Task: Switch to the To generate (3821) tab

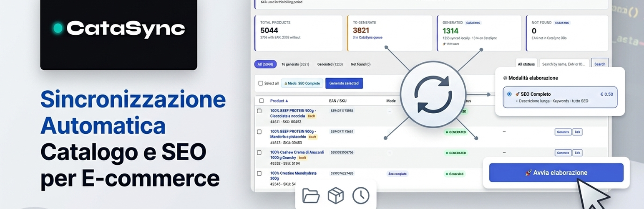Action: point(295,64)
